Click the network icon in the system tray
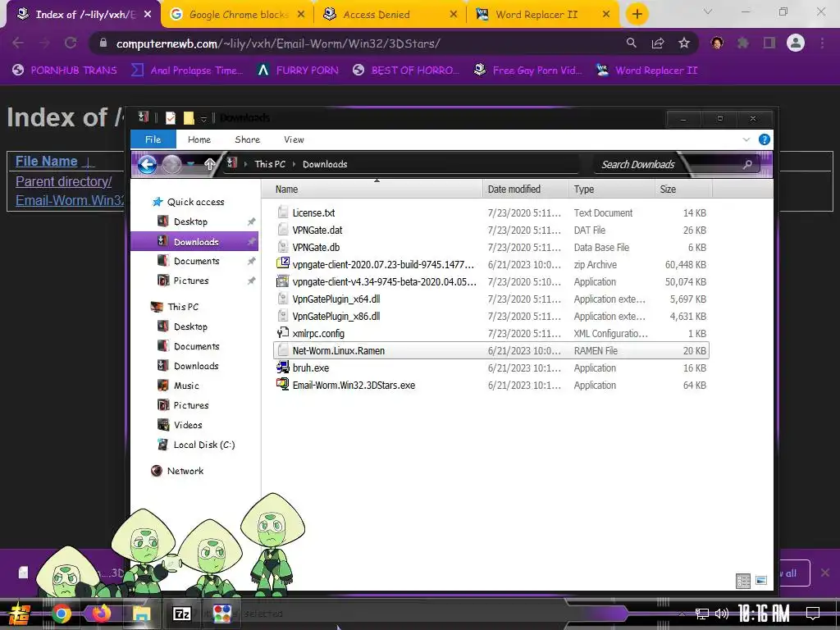 (701, 614)
